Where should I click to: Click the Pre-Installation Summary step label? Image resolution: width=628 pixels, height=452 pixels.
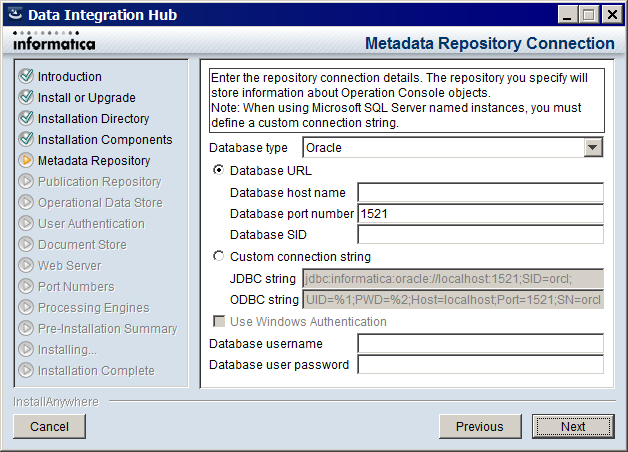point(108,328)
